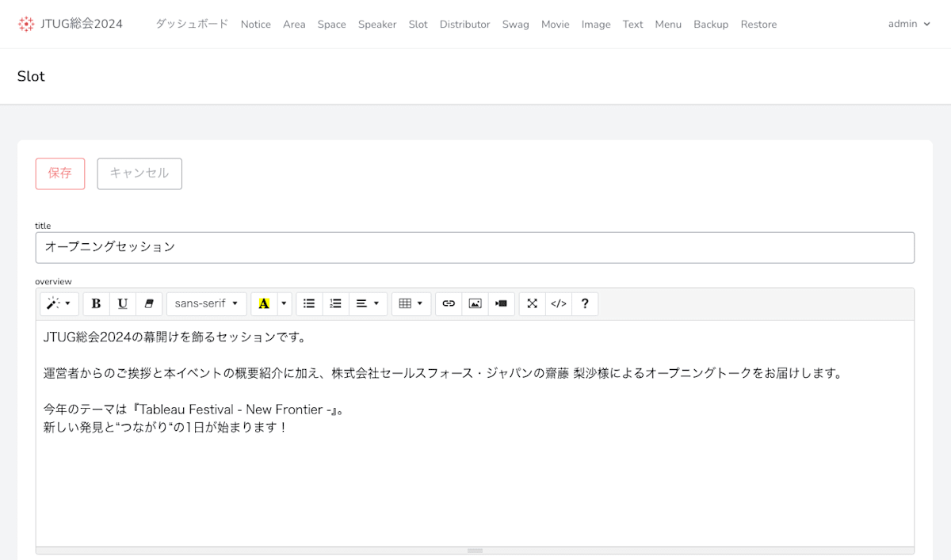Click the text 今年のテーマは『Tableau Festival - New Frontier -』。
951x560 pixels.
(x=194, y=410)
